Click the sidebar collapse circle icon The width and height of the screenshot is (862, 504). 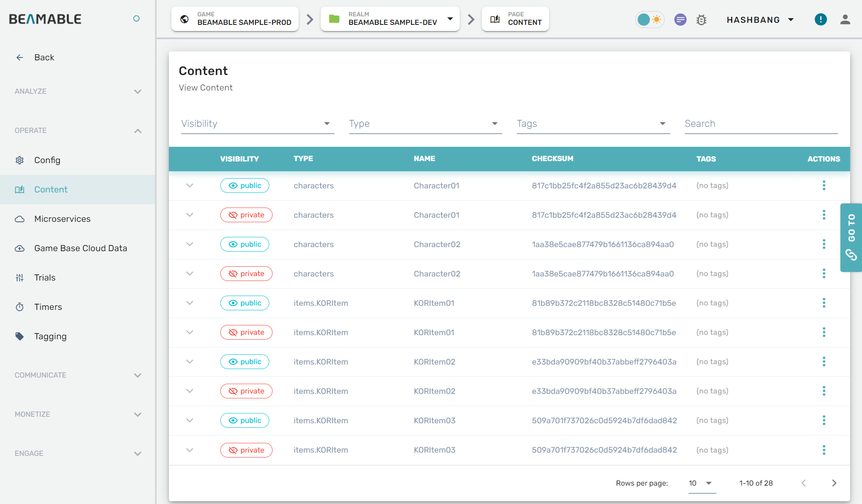(137, 19)
